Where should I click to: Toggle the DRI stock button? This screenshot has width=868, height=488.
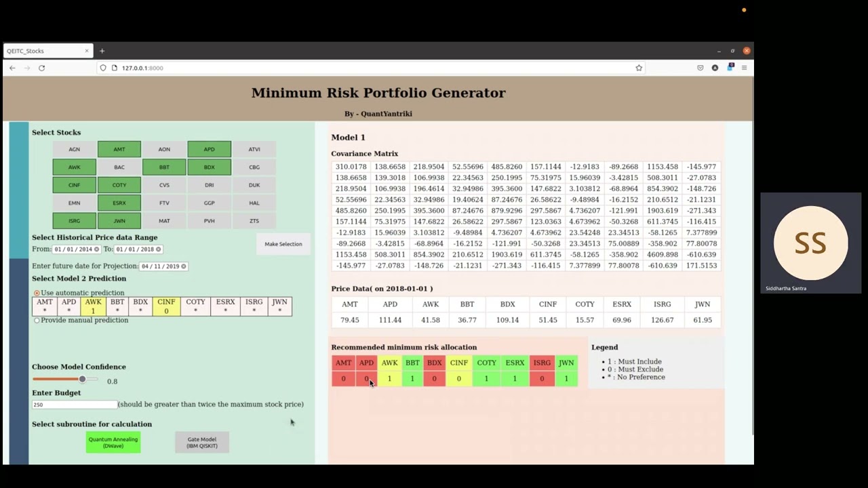(209, 185)
